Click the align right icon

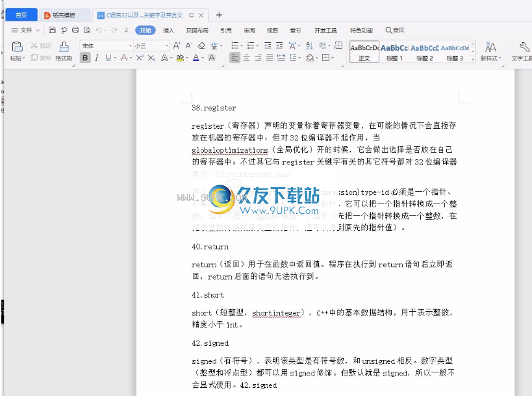[x=258, y=58]
